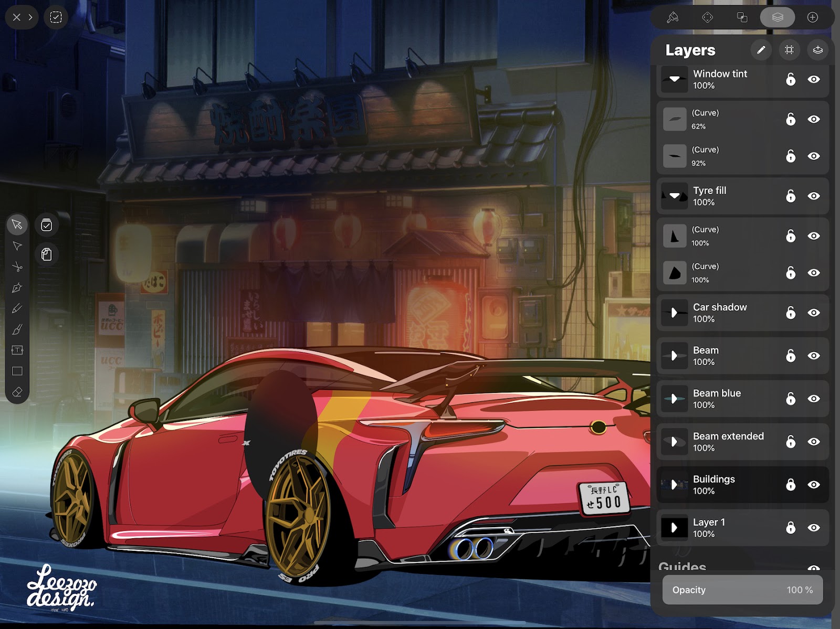This screenshot has height=629, width=840.
Task: Expand Layer 1 contents
Action: pyautogui.click(x=675, y=528)
